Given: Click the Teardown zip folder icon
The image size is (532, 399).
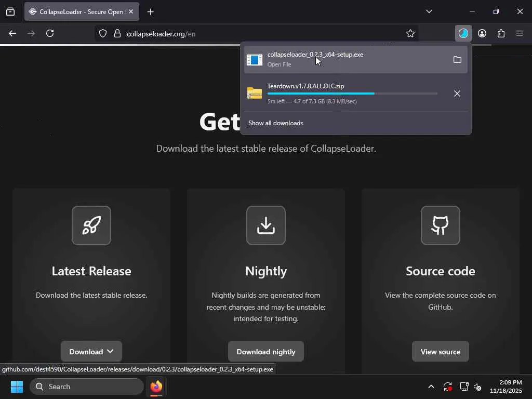Looking at the screenshot, I should [255, 94].
